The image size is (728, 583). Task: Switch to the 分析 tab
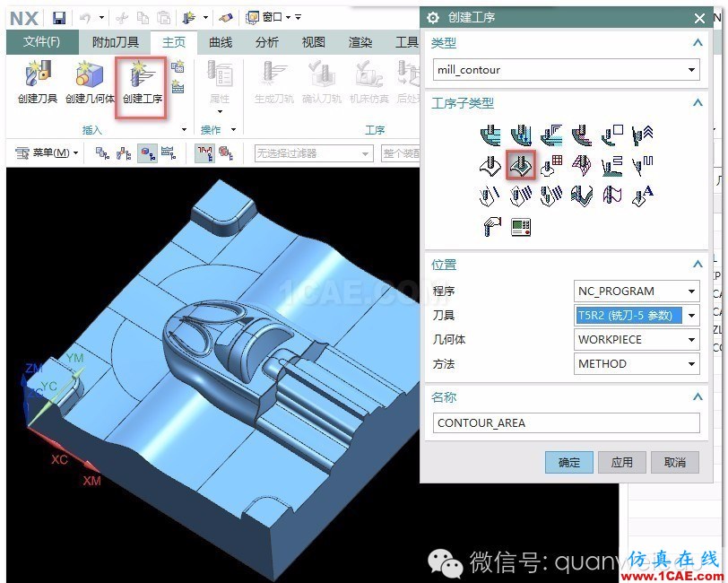(267, 42)
